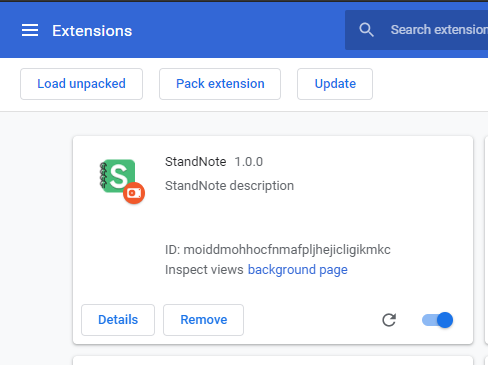The height and width of the screenshot is (365, 488).
Task: Click the StandNote version 1.0.0
Action: [249, 162]
